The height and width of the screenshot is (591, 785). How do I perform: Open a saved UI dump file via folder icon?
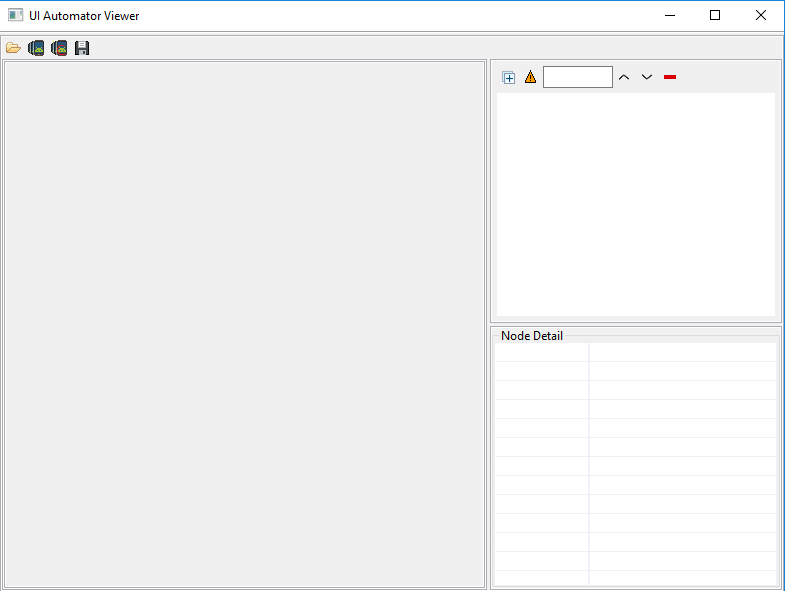click(13, 48)
